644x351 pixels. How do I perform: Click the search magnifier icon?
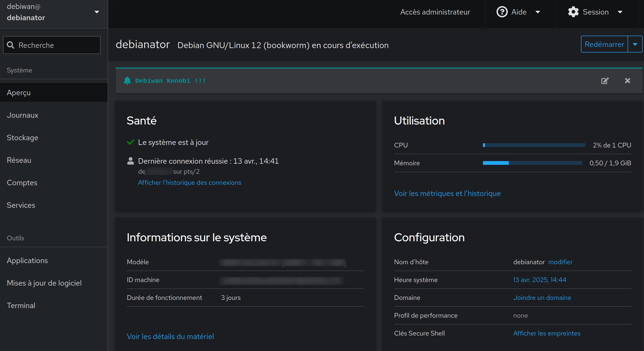coord(11,45)
